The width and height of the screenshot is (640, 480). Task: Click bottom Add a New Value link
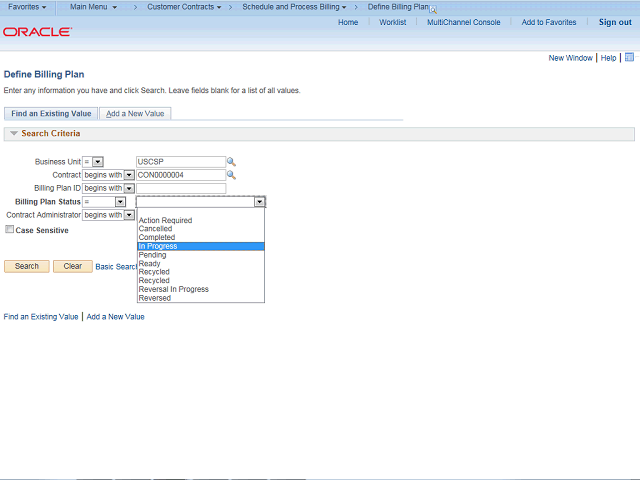coord(116,317)
